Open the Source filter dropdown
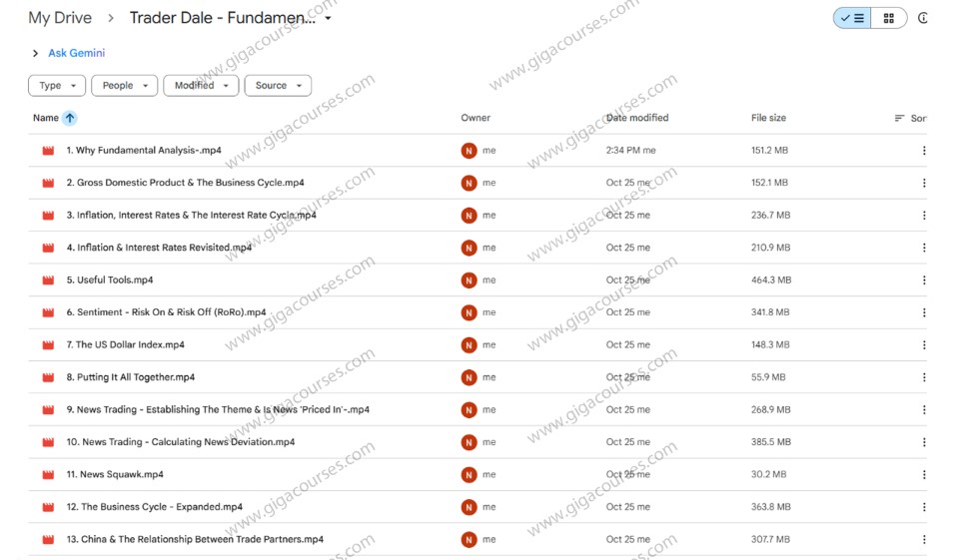The height and width of the screenshot is (560, 956). click(277, 86)
